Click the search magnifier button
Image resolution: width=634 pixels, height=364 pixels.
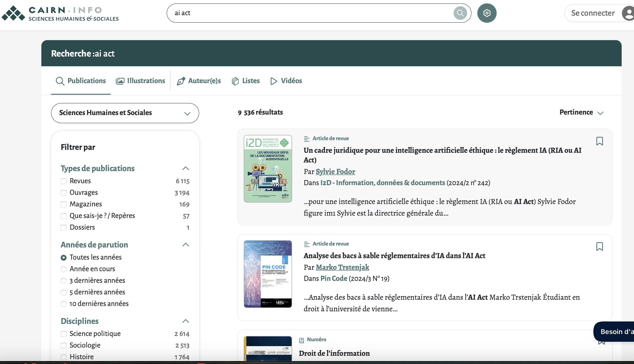tap(460, 13)
